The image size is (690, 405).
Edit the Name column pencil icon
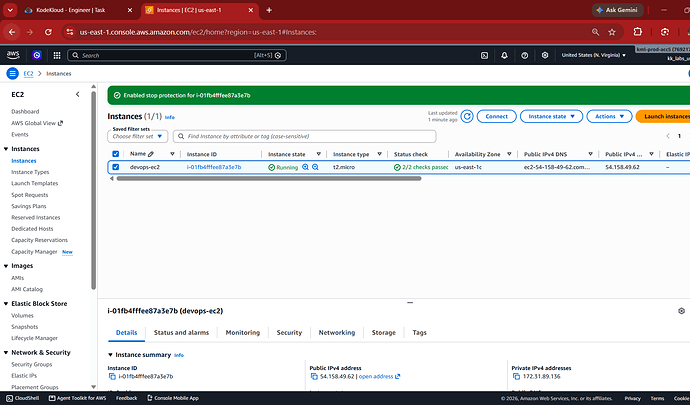[x=151, y=154]
